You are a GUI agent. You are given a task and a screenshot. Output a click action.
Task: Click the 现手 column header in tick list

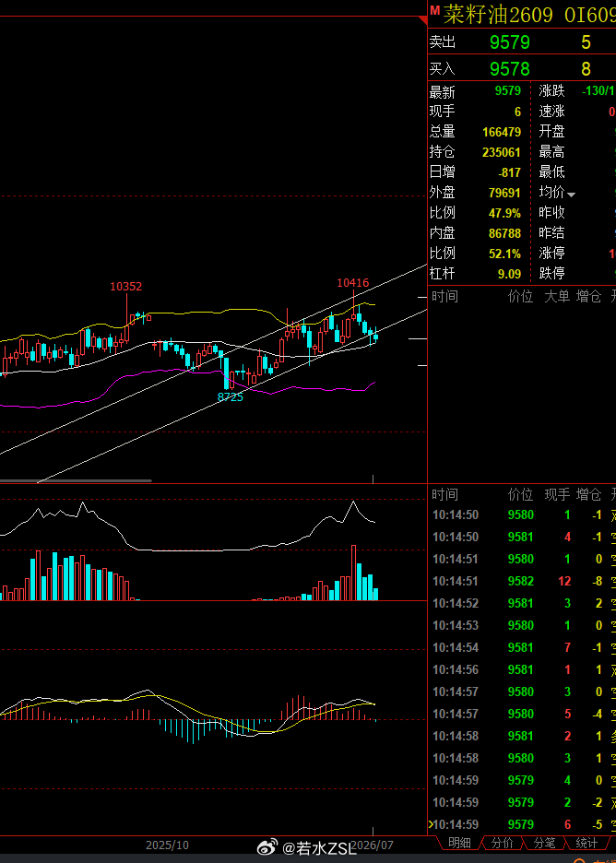tap(557, 494)
